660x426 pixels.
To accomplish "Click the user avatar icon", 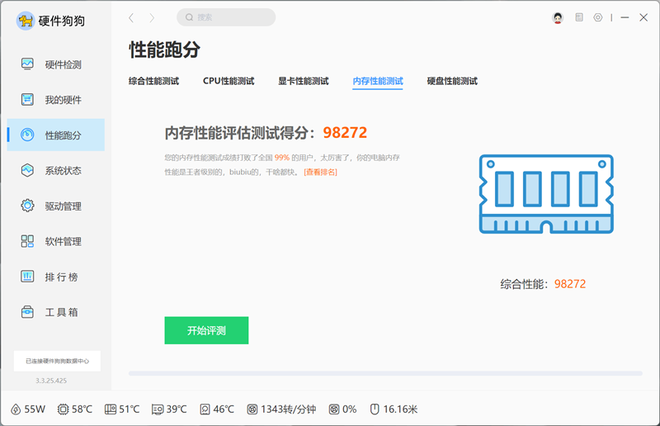I will point(559,18).
